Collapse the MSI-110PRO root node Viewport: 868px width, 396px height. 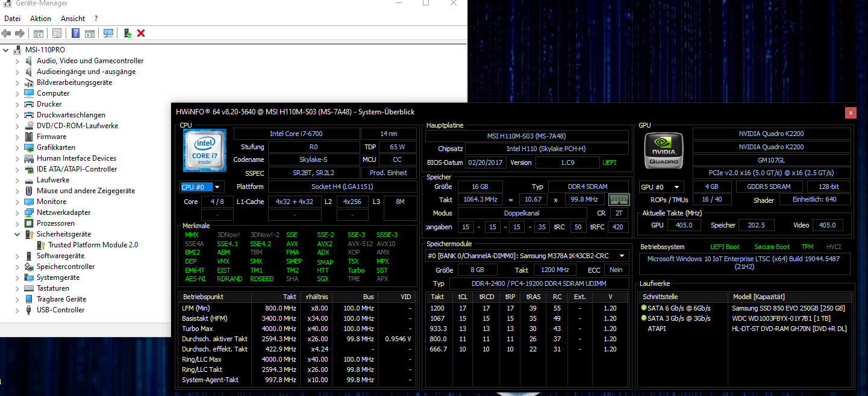(6, 50)
